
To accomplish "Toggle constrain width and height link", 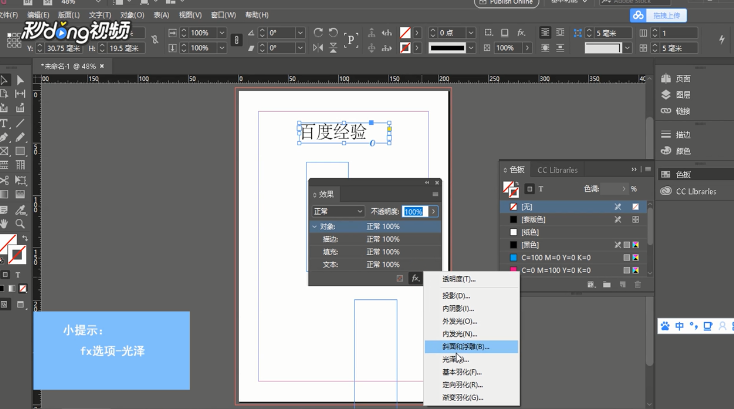I will tap(155, 40).
